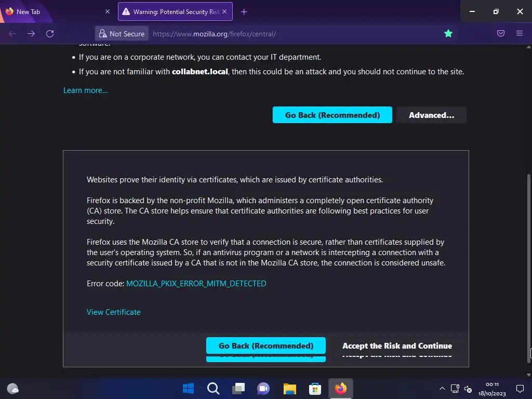The width and height of the screenshot is (532, 399).
Task: Click the scrollbar up arrow
Action: click(x=528, y=47)
